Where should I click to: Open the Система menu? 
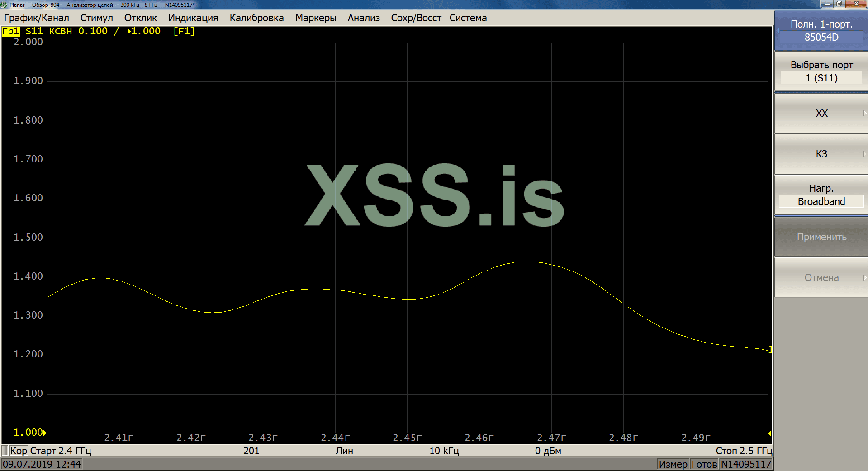click(468, 18)
